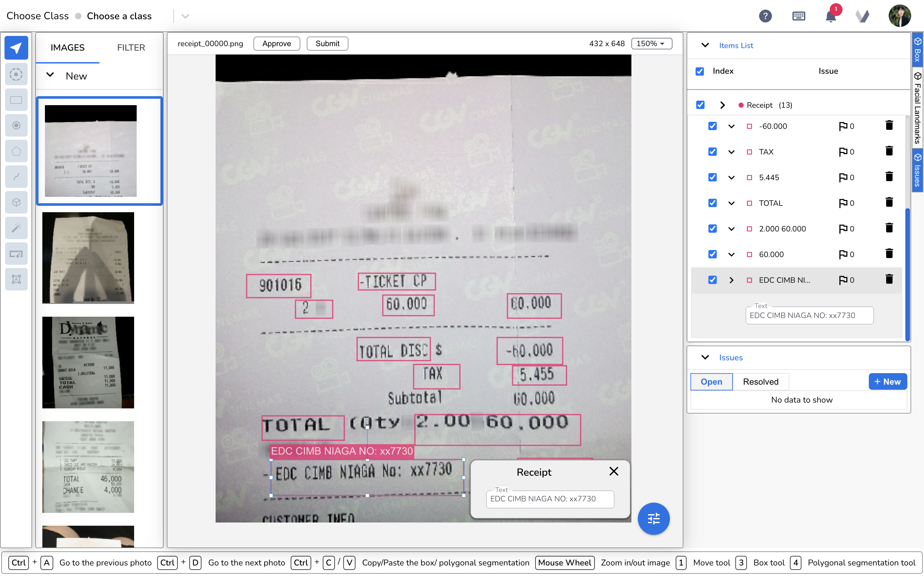The width and height of the screenshot is (924, 577).
Task: Select the magic wand tool
Action: pyautogui.click(x=16, y=228)
